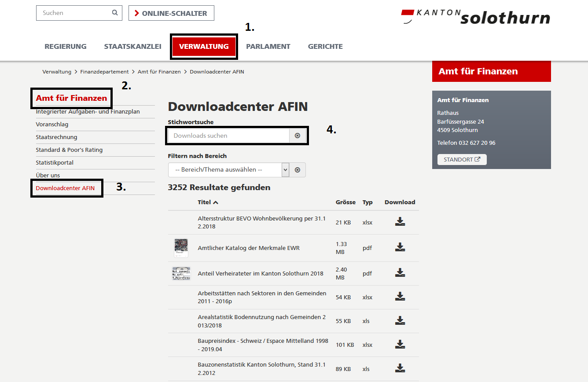Viewport: 588px width, 382px height.
Task: Click the magnifier icon in the Suchen field
Action: tap(114, 13)
